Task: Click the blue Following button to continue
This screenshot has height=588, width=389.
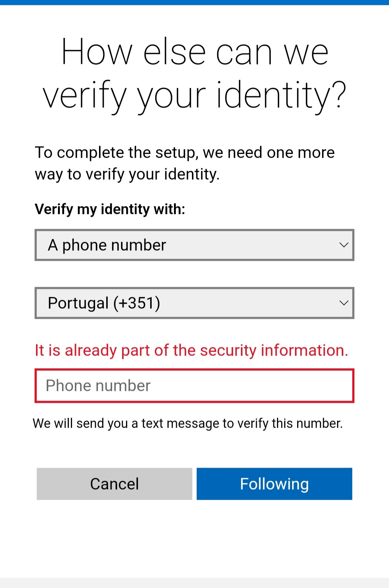Action: 274,484
